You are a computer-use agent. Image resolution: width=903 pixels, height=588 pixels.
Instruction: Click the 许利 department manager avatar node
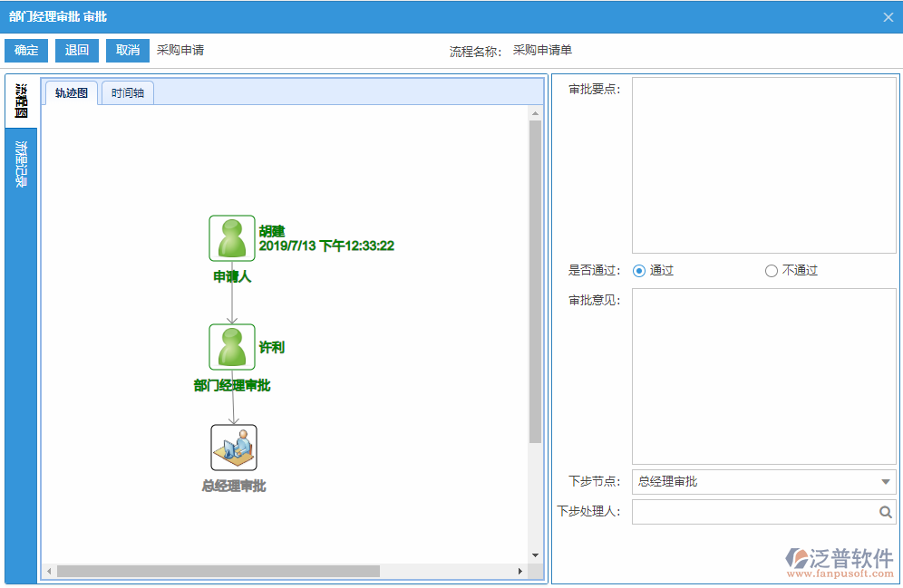tap(232, 347)
